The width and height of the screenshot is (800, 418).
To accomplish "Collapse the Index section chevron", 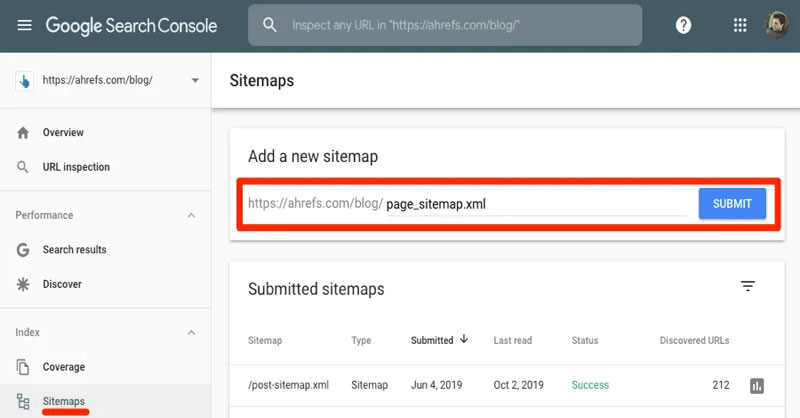I will tap(191, 333).
